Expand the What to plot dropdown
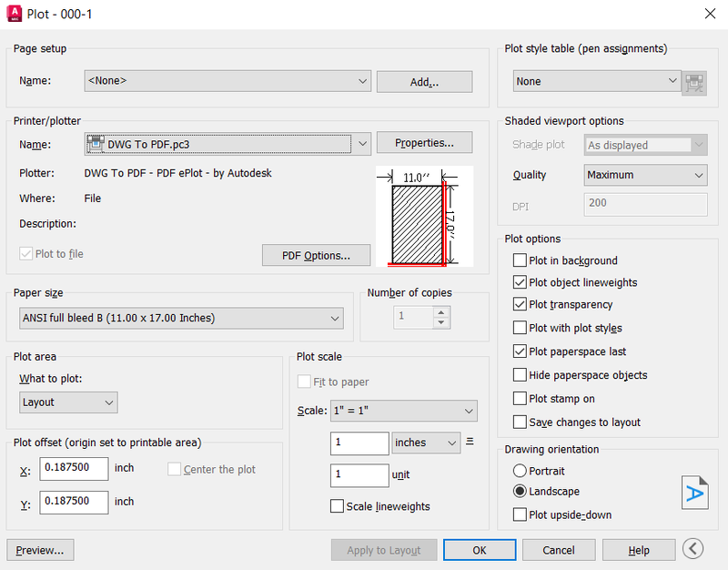The image size is (728, 570). [x=68, y=402]
